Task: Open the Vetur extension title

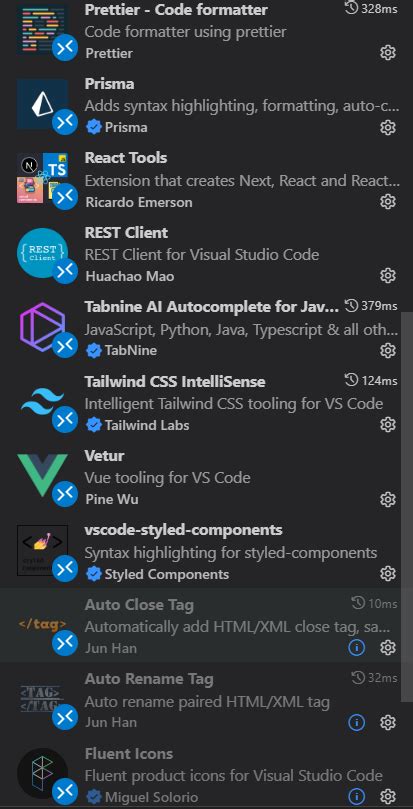Action: (104, 456)
